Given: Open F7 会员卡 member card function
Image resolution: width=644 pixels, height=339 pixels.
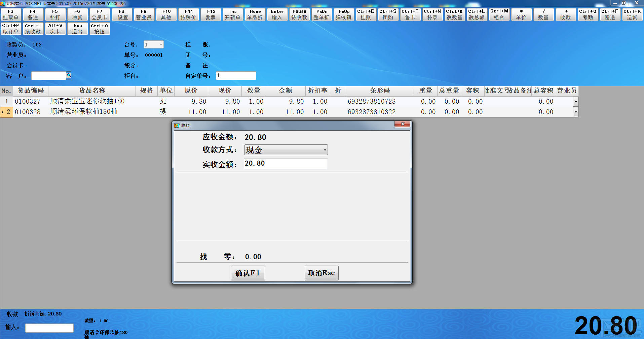Looking at the screenshot, I should coord(100,14).
